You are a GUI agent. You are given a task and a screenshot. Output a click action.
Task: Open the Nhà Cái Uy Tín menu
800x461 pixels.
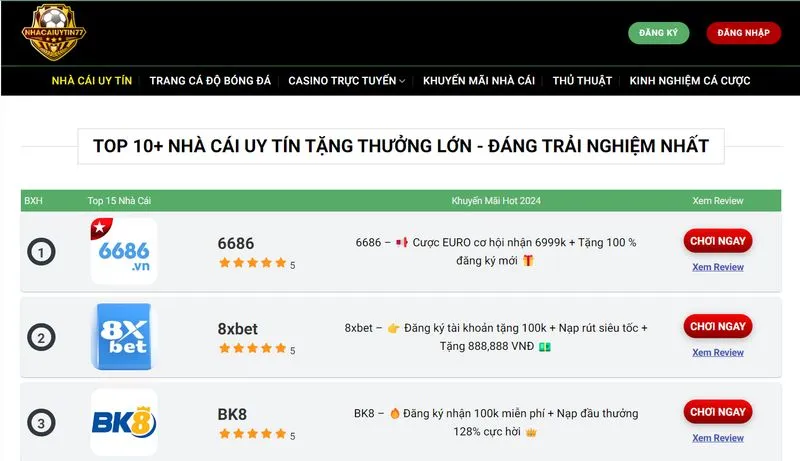92,81
